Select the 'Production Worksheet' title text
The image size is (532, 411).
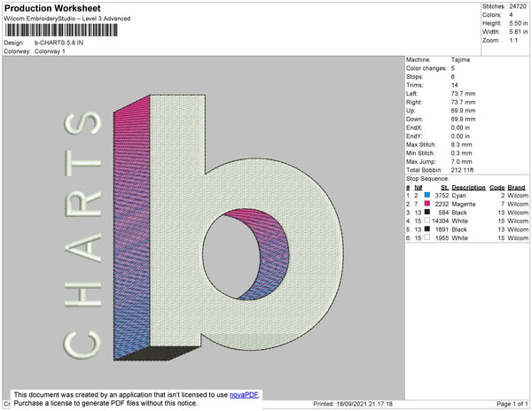pos(52,8)
